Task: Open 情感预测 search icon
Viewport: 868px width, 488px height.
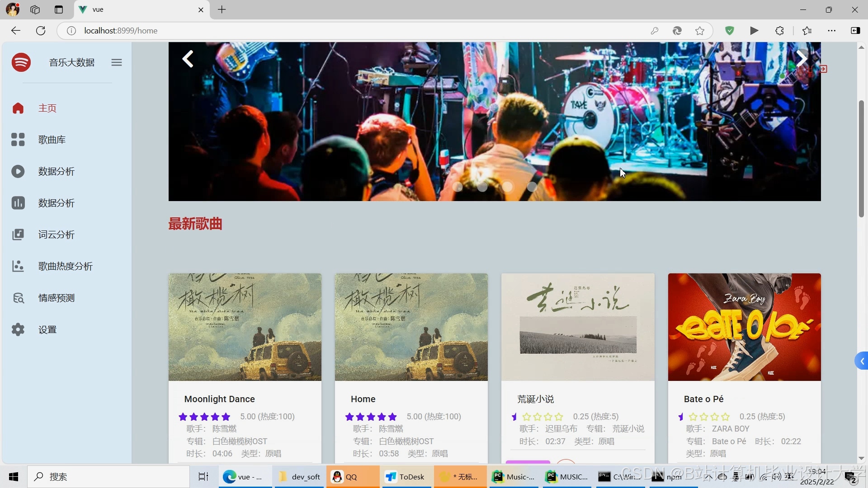Action: point(18,298)
